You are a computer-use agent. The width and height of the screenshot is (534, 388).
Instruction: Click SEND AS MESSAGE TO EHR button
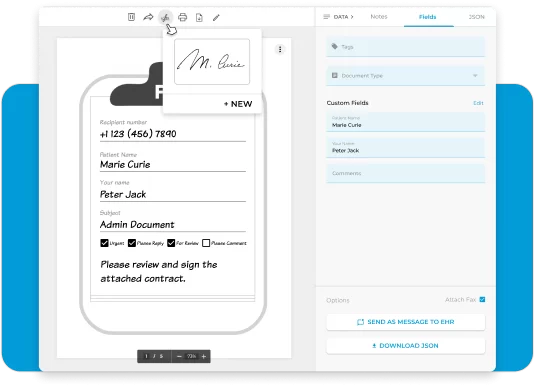point(406,322)
